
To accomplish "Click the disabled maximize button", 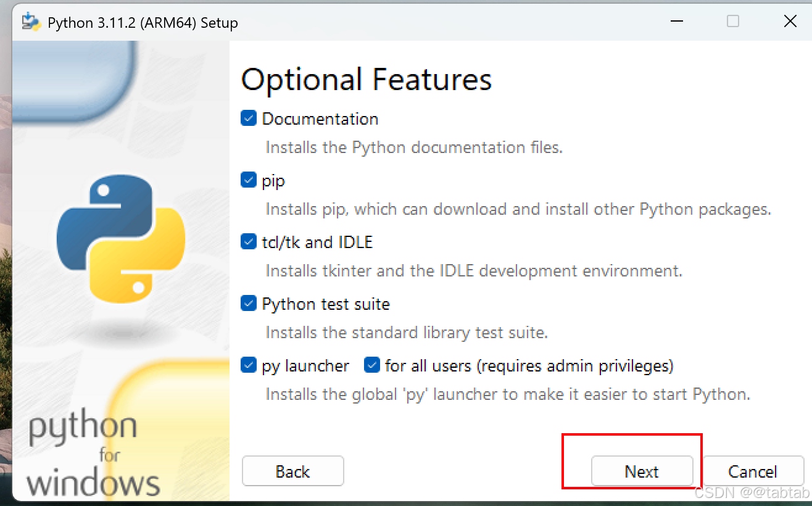I will point(733,22).
